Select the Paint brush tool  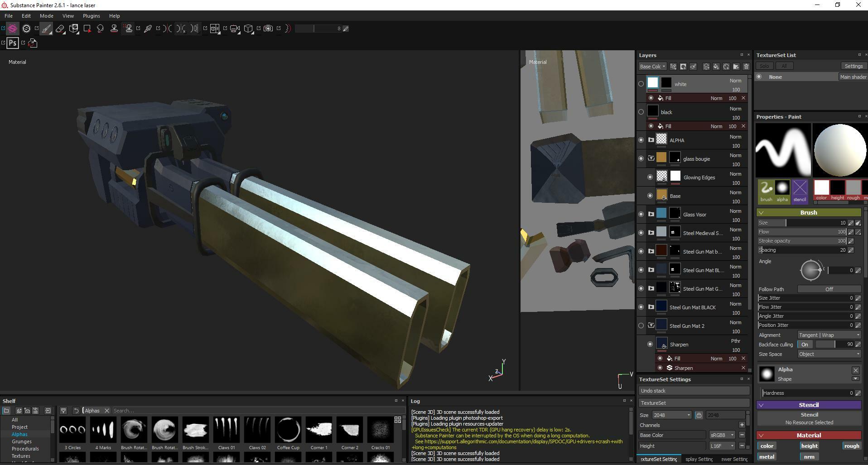pyautogui.click(x=46, y=29)
